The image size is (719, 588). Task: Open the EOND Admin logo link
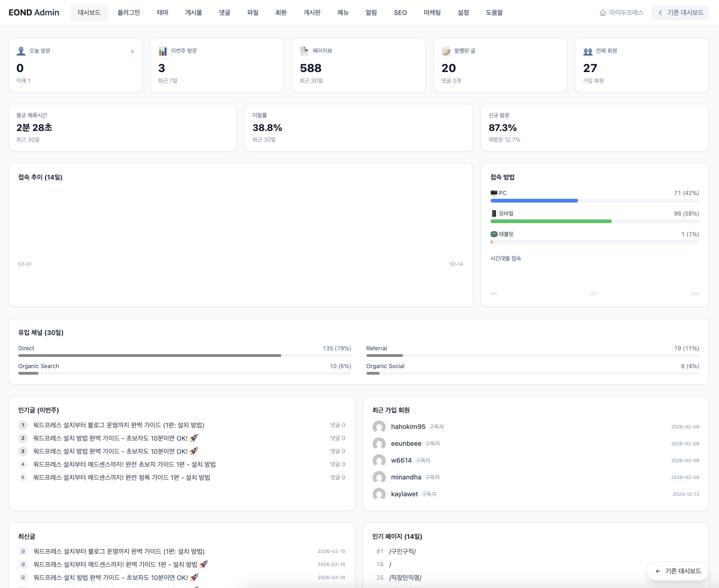point(34,13)
